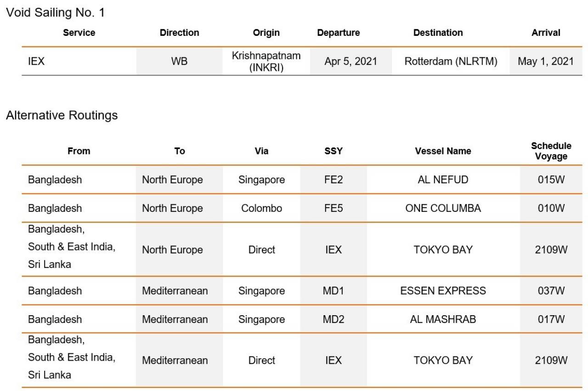This screenshot has height=391, width=588.
Task: Click the AL MASHRAB vessel name
Action: [443, 319]
